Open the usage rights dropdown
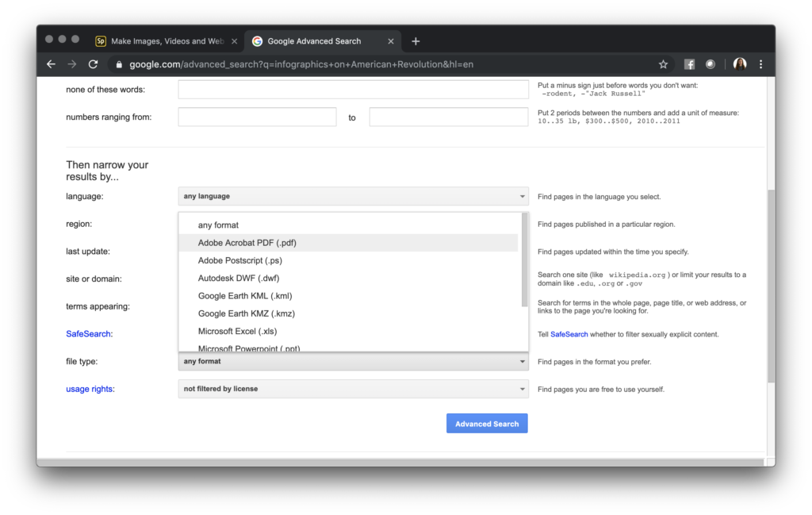The width and height of the screenshot is (812, 515). coord(353,389)
